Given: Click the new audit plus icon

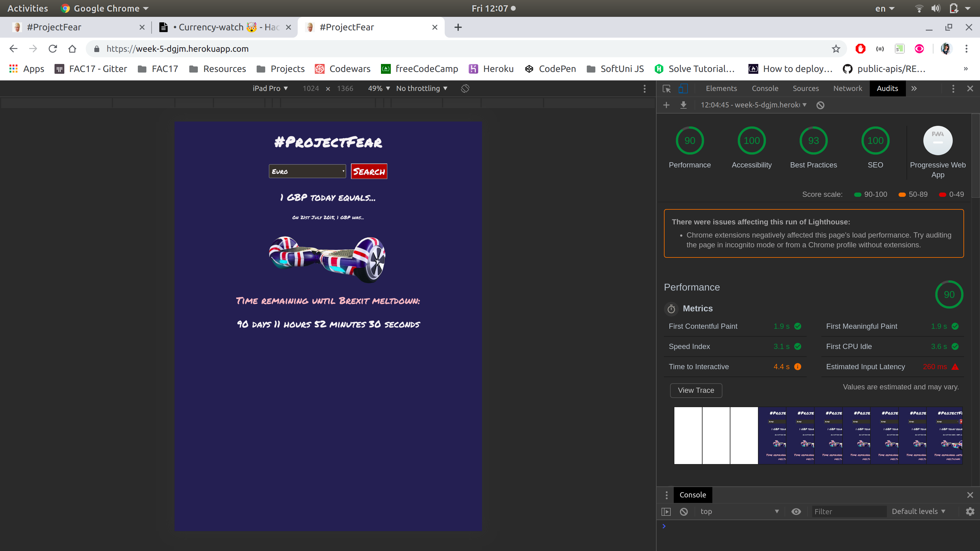Looking at the screenshot, I should (x=666, y=105).
